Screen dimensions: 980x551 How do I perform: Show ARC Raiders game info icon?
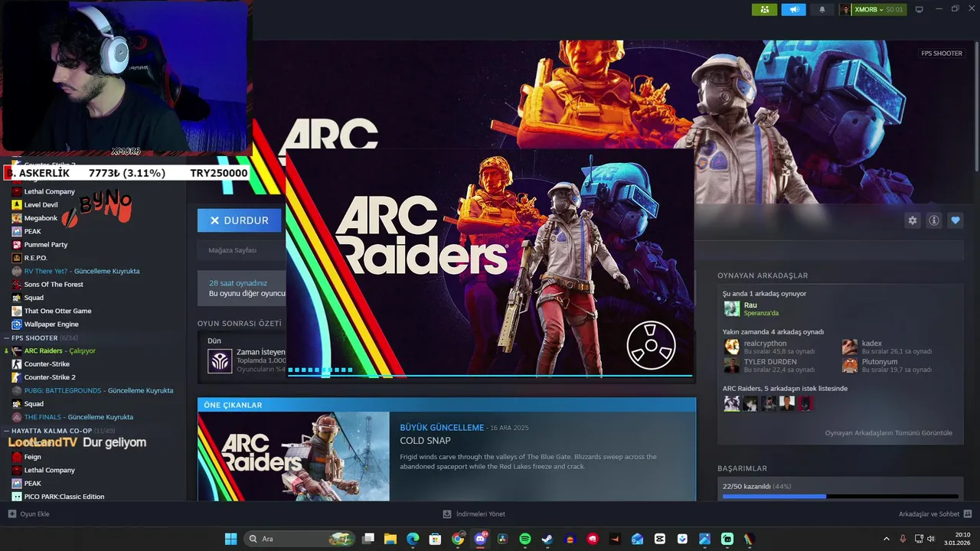tap(933, 220)
